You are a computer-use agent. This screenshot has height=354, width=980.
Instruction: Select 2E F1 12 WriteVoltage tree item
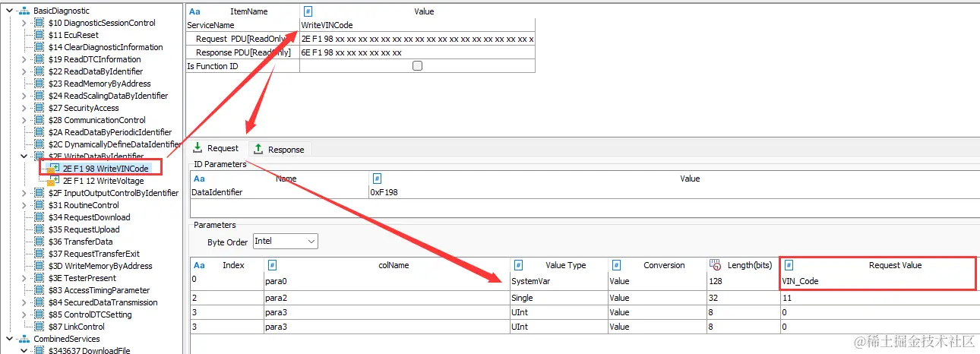pos(103,181)
